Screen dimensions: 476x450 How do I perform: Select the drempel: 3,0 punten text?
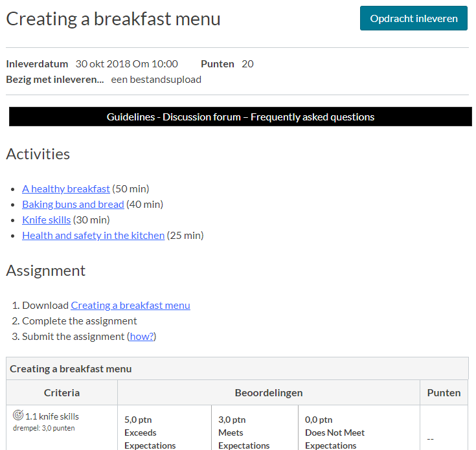[x=44, y=428]
